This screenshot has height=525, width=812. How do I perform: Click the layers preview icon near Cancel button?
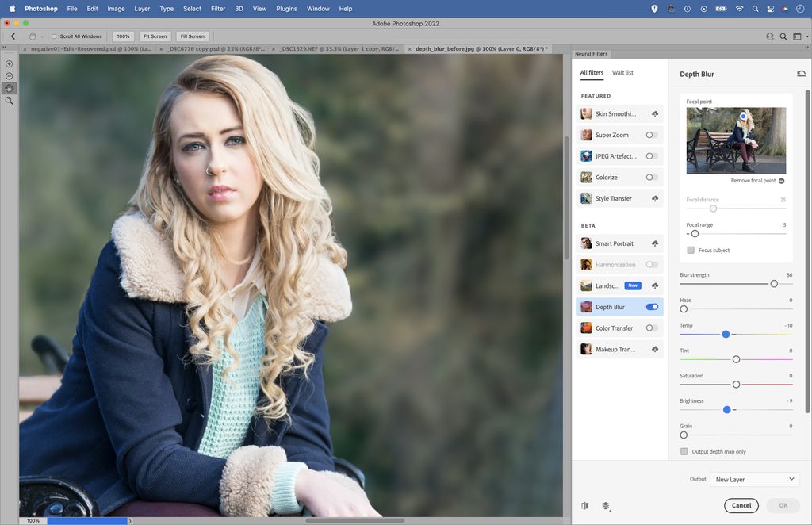pos(606,505)
